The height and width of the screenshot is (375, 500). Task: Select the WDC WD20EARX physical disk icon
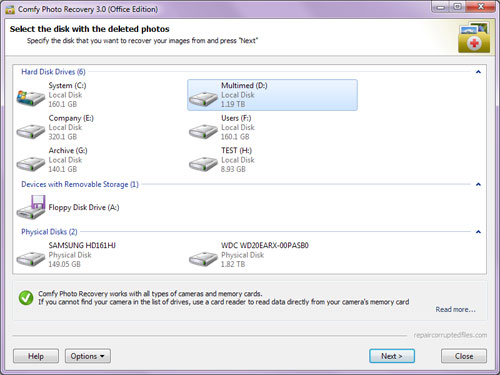203,259
